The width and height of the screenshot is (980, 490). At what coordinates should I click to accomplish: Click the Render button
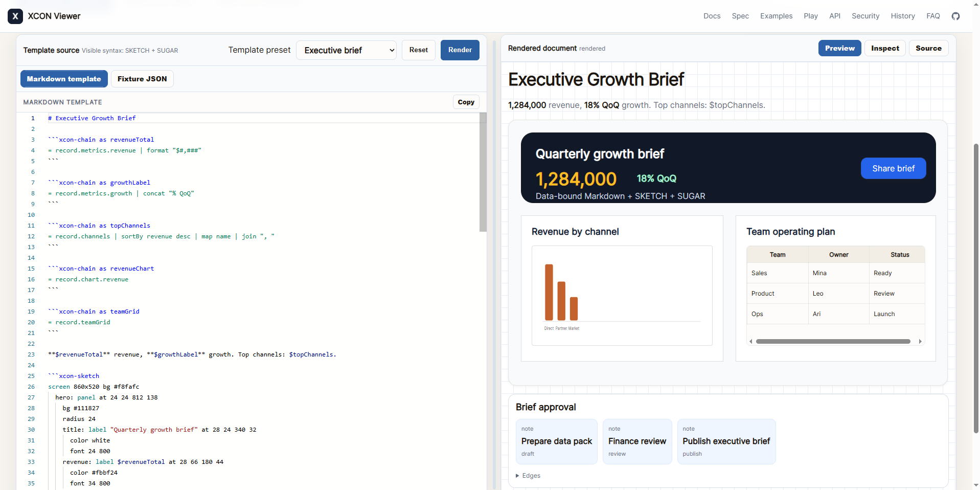(460, 50)
